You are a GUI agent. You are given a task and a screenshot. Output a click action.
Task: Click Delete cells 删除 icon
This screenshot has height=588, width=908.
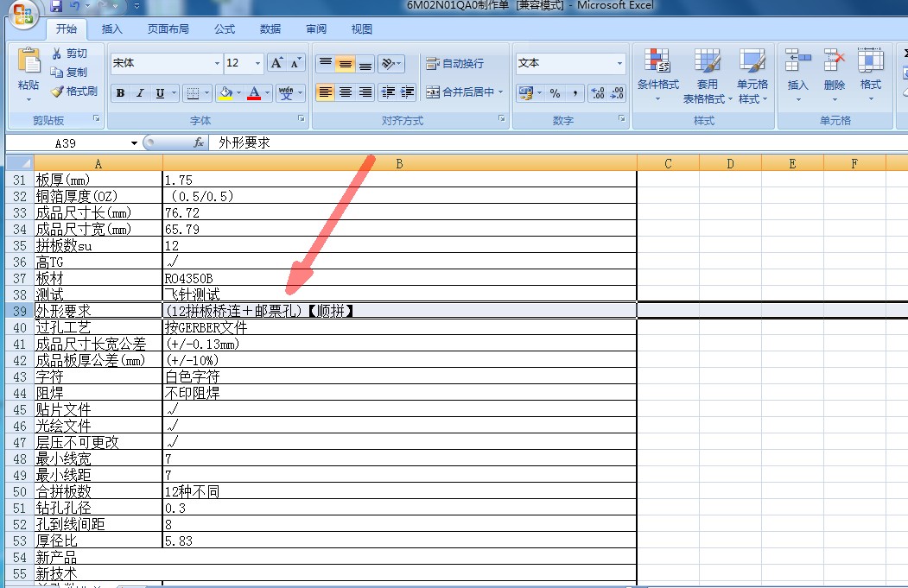[834, 60]
